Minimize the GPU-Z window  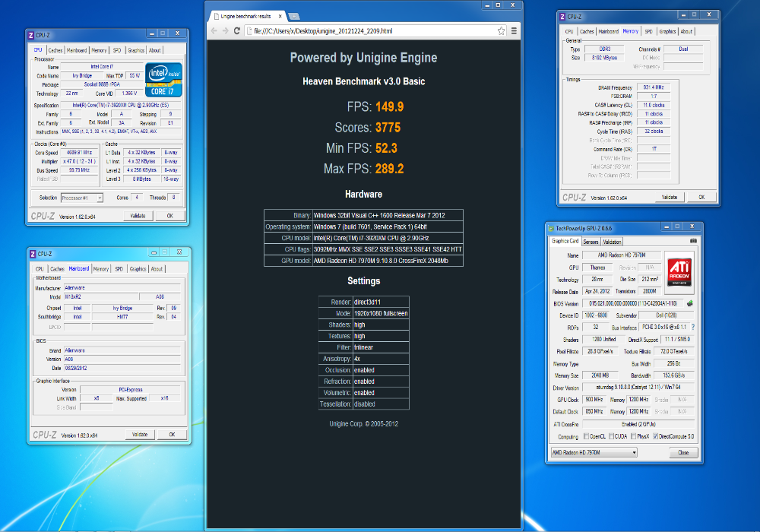coord(667,226)
